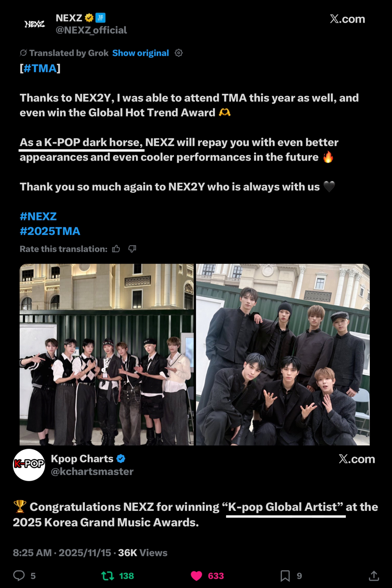Click the green repost icon
Screen dimensions: 392x588
[x=108, y=576]
